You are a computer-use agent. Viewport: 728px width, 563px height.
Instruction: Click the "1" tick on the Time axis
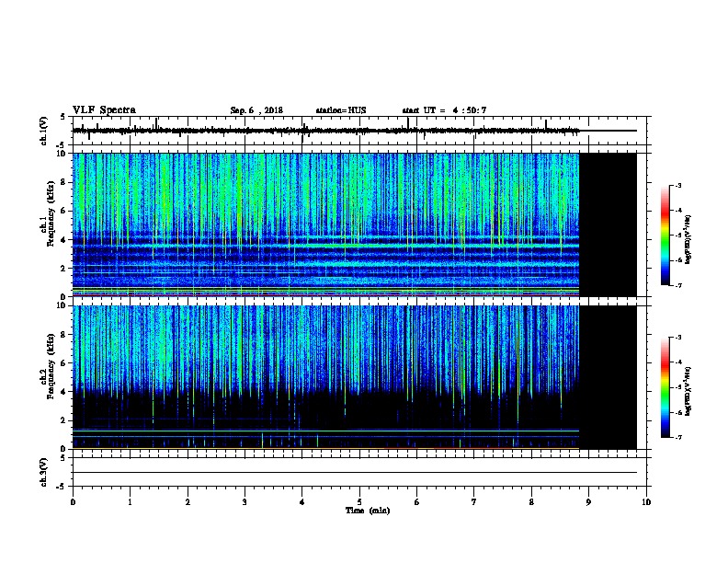[130, 501]
